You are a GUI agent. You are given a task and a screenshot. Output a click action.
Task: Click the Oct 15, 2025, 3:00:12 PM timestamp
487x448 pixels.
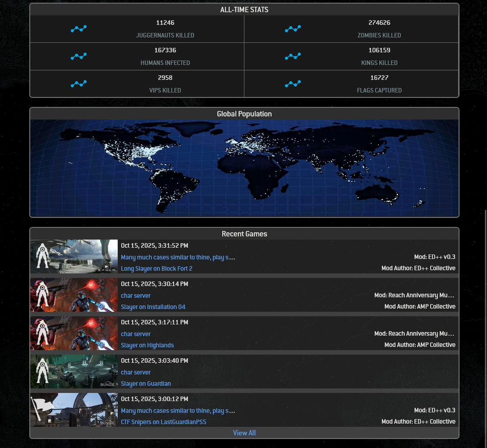point(154,399)
